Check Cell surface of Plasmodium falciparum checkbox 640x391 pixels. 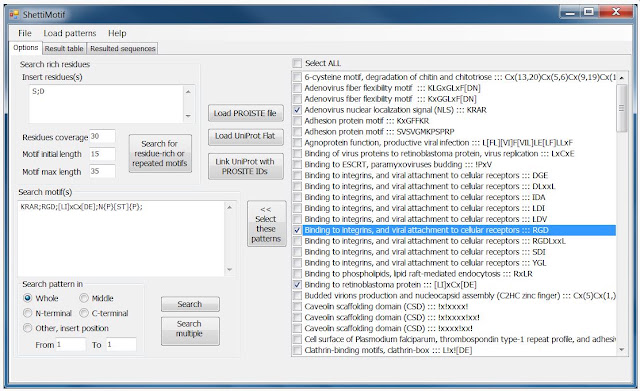[x=297, y=339]
